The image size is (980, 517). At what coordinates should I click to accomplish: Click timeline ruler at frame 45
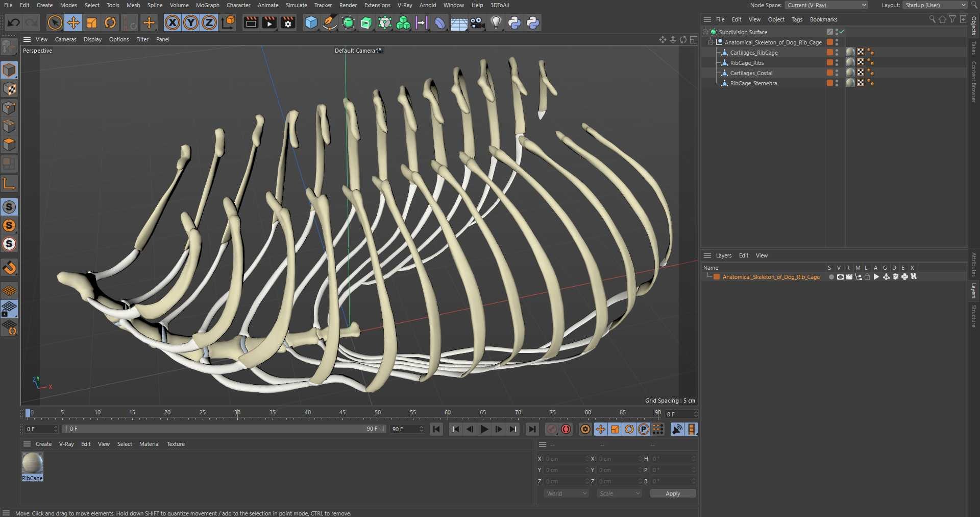click(x=342, y=413)
